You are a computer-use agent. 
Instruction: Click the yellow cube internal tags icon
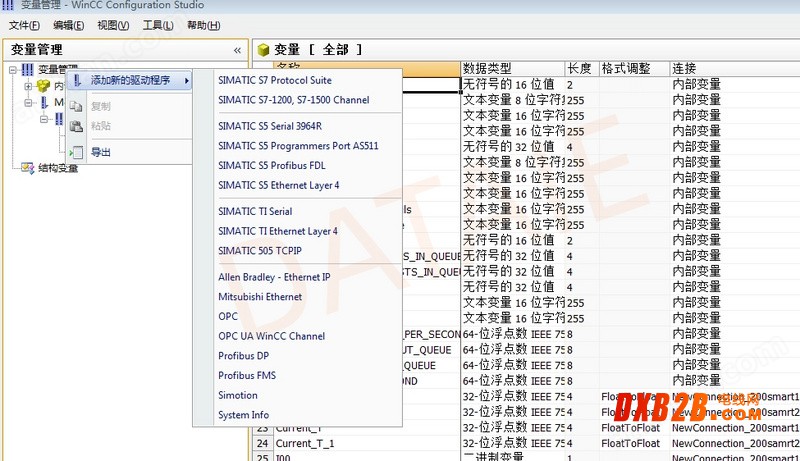point(43,86)
